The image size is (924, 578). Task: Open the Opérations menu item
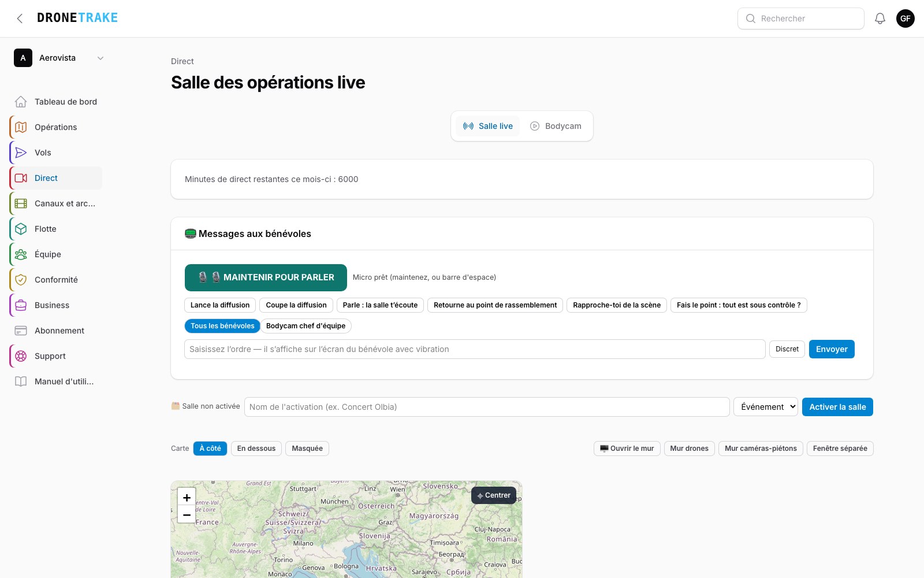[x=56, y=127]
